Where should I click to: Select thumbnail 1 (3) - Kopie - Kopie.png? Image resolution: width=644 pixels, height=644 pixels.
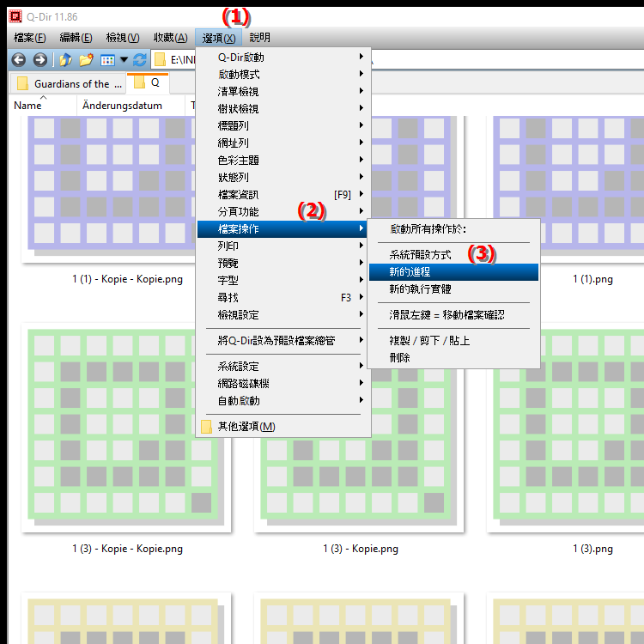[126, 427]
